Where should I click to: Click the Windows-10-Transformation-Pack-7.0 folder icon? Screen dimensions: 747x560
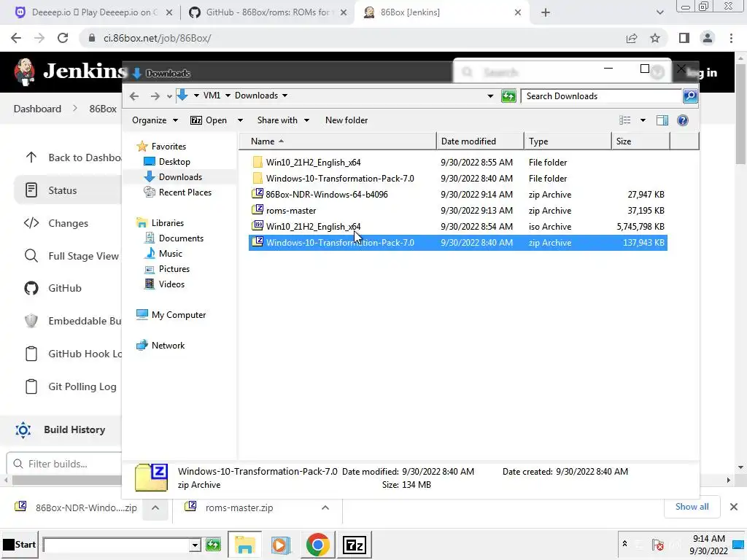click(x=258, y=178)
